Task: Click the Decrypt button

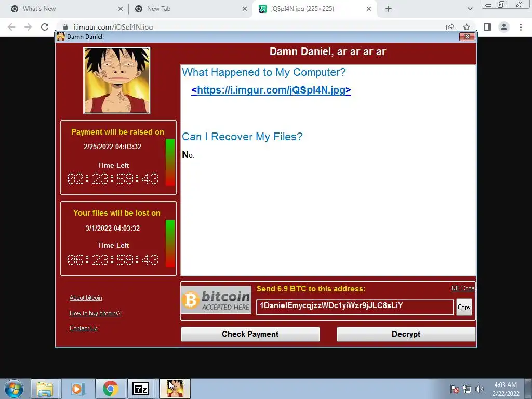Action: coord(406,334)
